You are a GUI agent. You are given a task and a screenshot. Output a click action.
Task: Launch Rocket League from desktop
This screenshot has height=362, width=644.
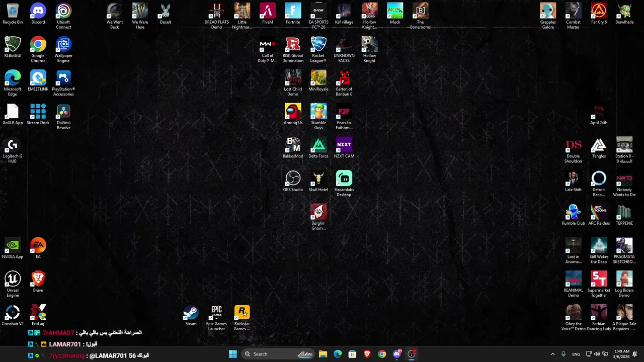click(318, 50)
